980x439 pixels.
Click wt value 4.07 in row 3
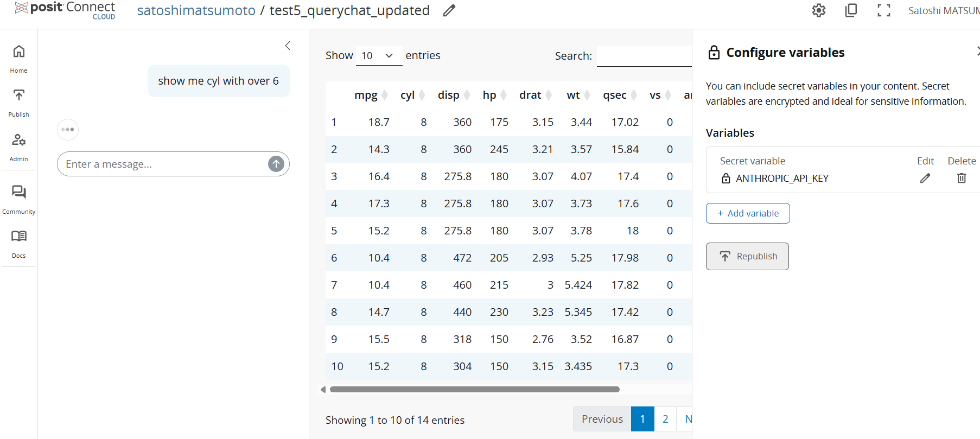(581, 176)
